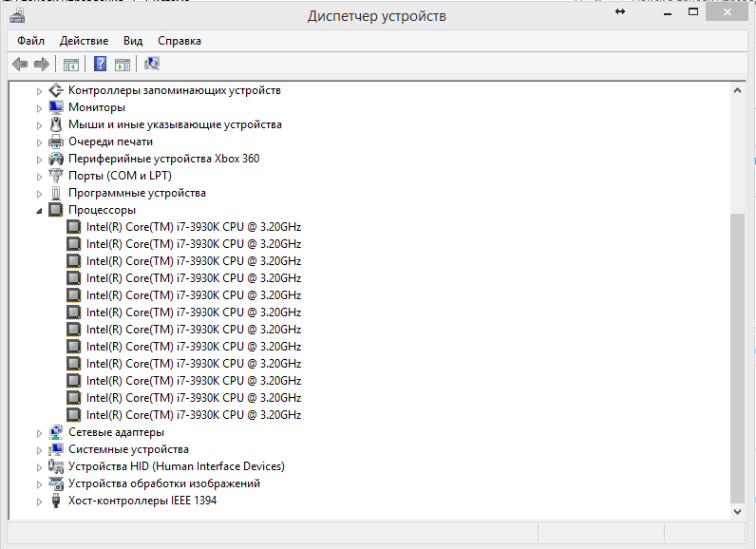Click the mouse icon next to Мыши
The width and height of the screenshot is (756, 549).
point(56,124)
